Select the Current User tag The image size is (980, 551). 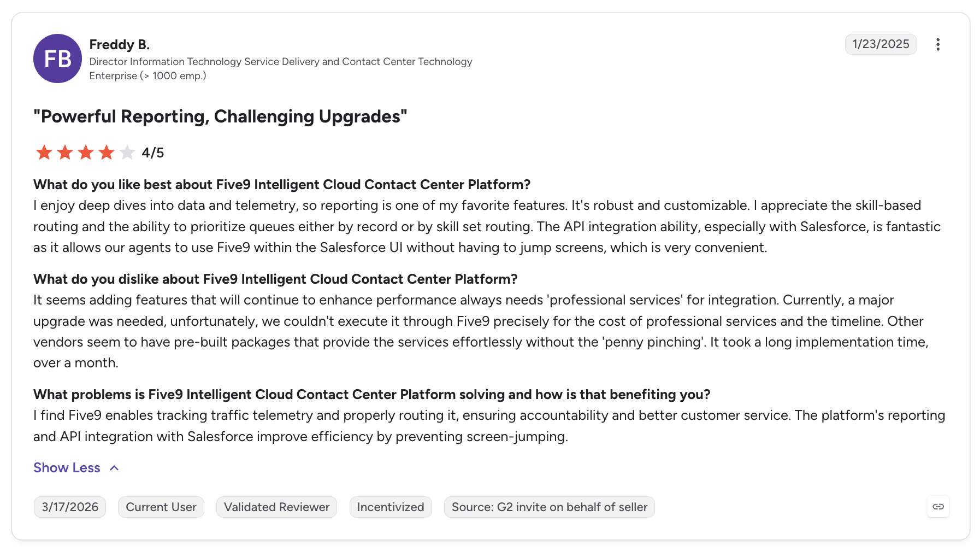[x=161, y=507]
